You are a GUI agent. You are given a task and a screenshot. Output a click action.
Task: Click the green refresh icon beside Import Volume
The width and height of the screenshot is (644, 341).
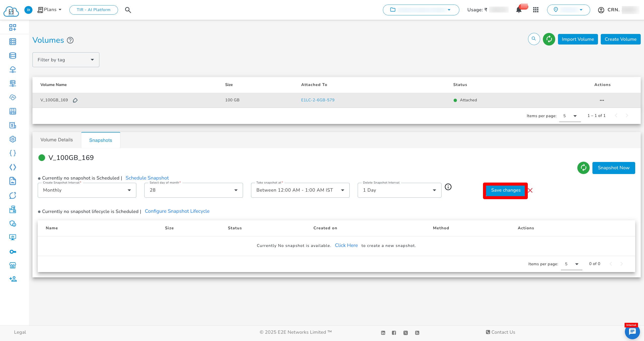[x=549, y=39]
